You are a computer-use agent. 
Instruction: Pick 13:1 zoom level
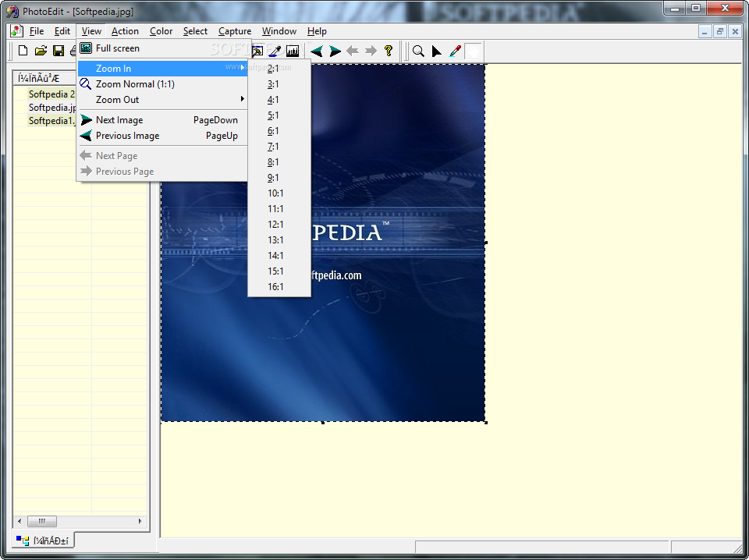coord(279,240)
